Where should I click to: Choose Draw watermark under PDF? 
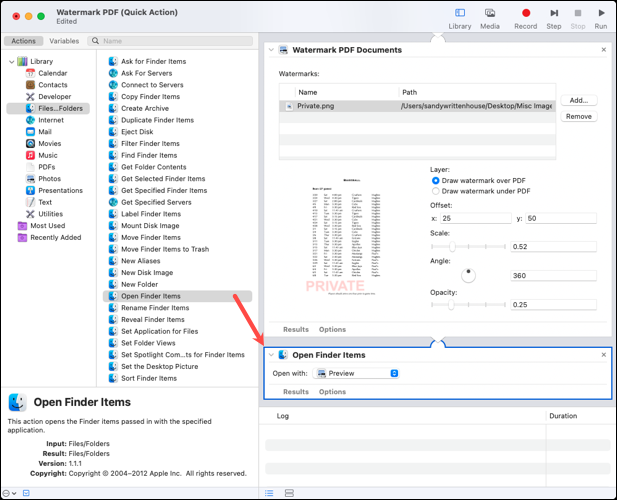pyautogui.click(x=435, y=191)
